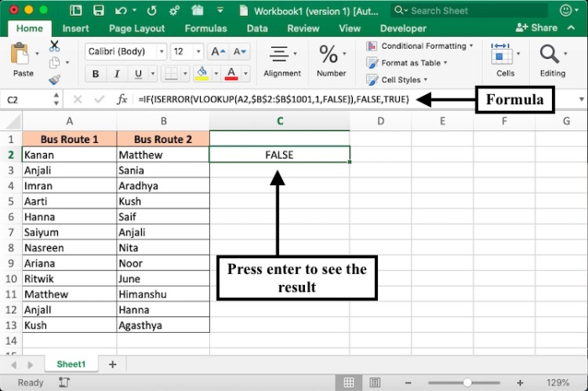
Task: Open the underline style dropdown arrow
Action: tap(153, 74)
